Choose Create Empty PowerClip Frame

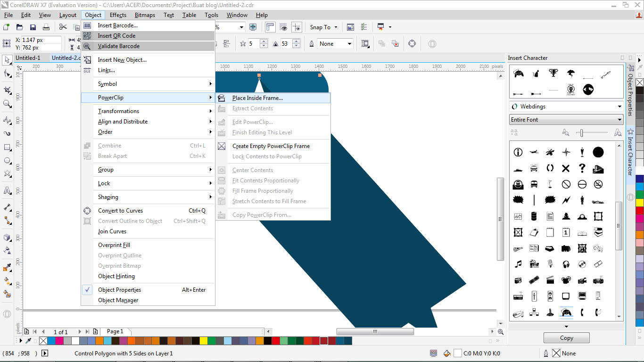[x=273, y=146]
